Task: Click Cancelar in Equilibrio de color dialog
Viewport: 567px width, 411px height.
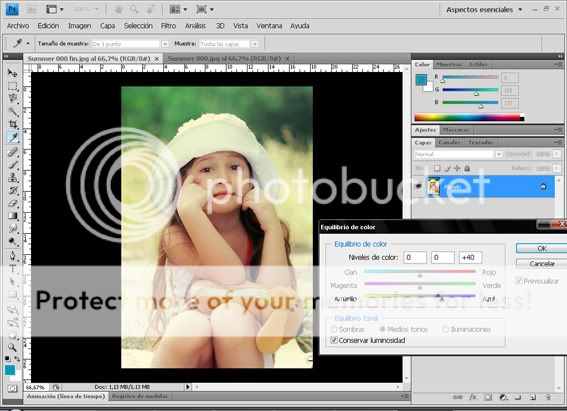Action: tap(541, 264)
